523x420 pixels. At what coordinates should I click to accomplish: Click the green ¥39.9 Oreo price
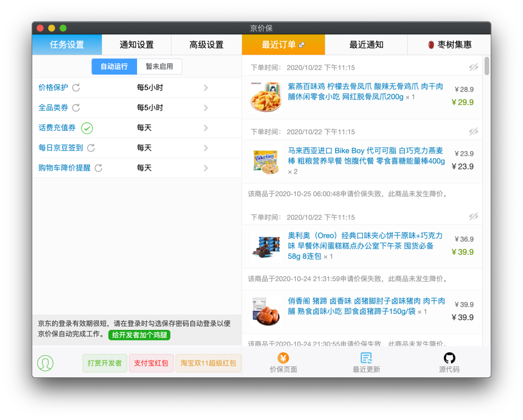tap(462, 252)
